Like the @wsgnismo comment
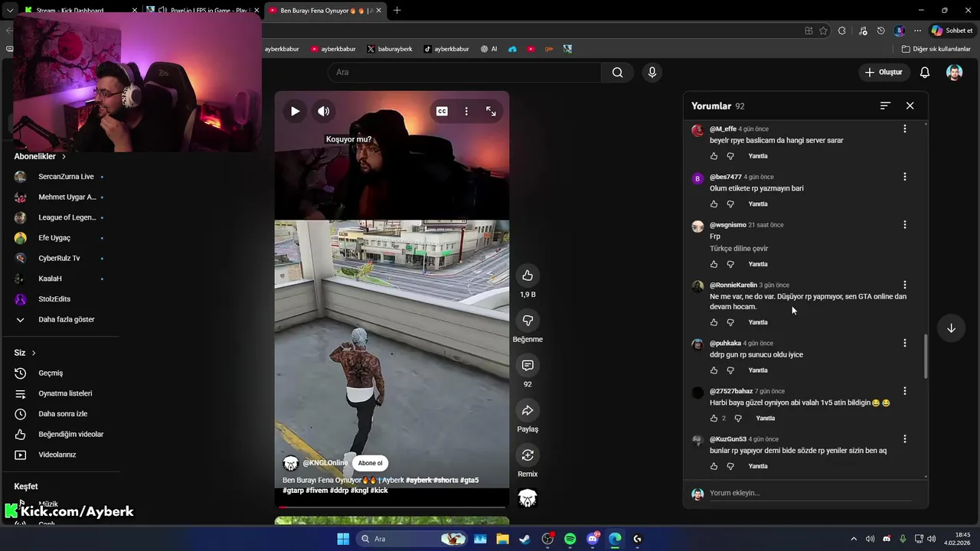 714,264
